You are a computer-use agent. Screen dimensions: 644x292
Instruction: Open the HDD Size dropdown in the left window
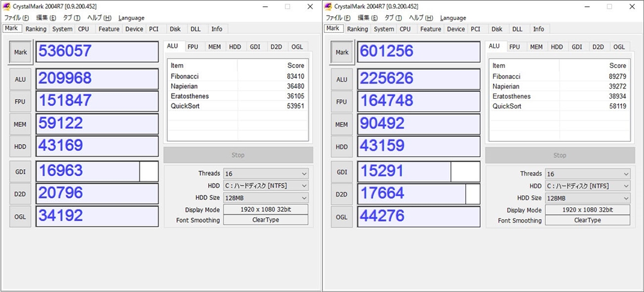pos(266,198)
